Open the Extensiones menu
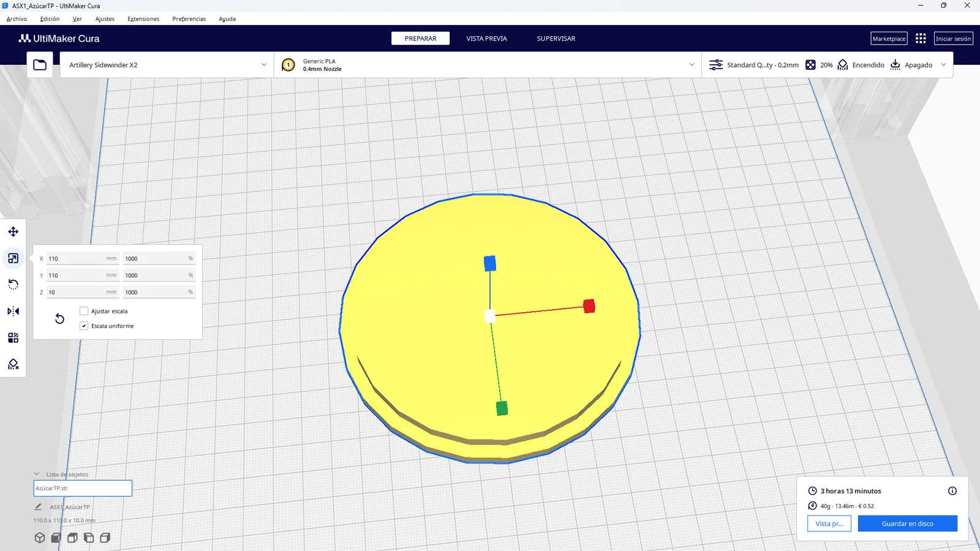Screen dimensions: 980x551 point(143,19)
